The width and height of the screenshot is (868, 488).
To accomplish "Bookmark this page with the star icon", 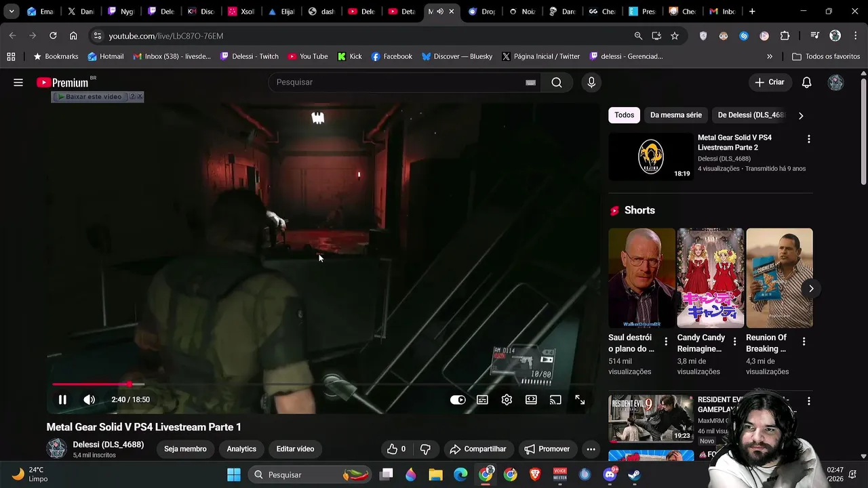I will [x=674, y=35].
